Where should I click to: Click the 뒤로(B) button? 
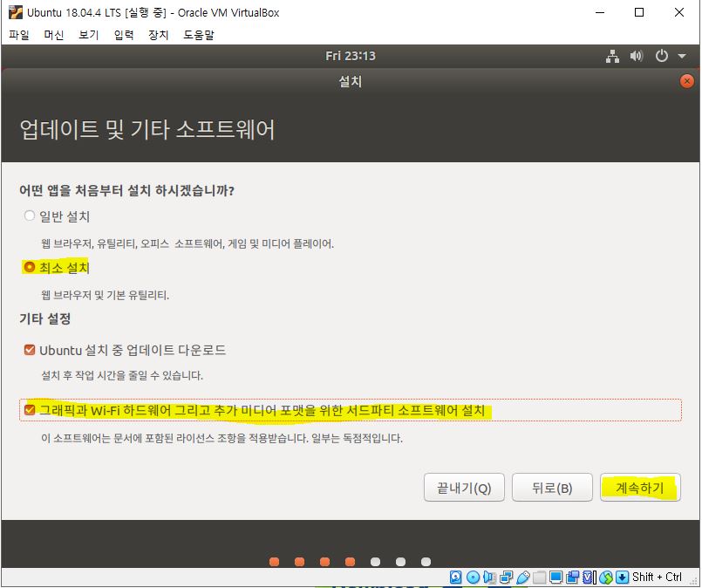(552, 488)
